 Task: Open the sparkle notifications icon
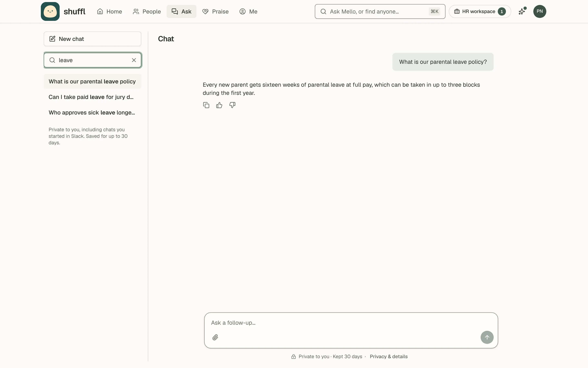[x=522, y=11]
